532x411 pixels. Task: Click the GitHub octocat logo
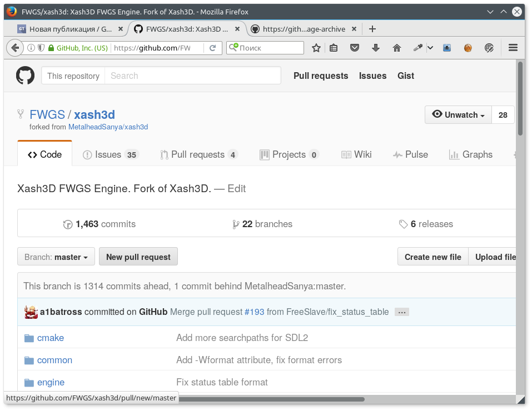25,76
